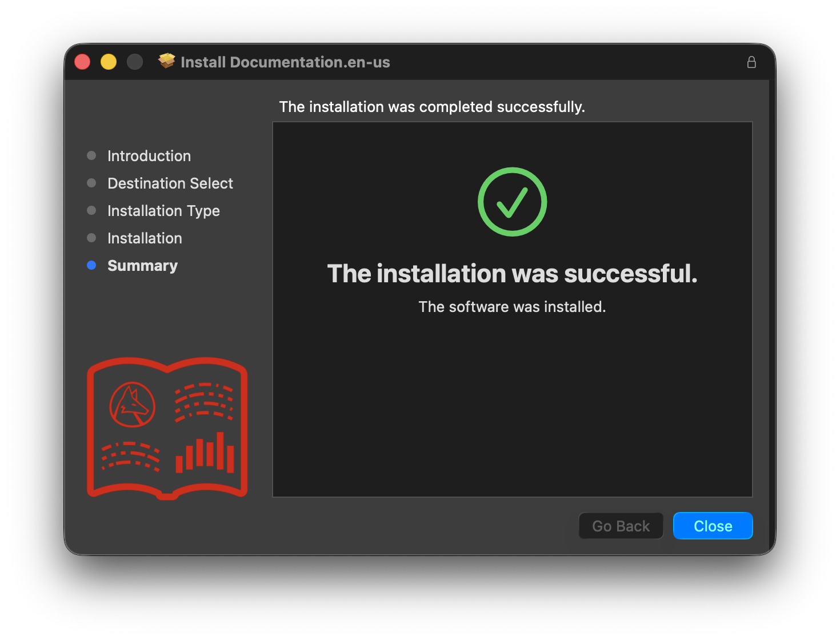Click the wolf logo in the book illustration
The width and height of the screenshot is (840, 640).
tap(133, 405)
